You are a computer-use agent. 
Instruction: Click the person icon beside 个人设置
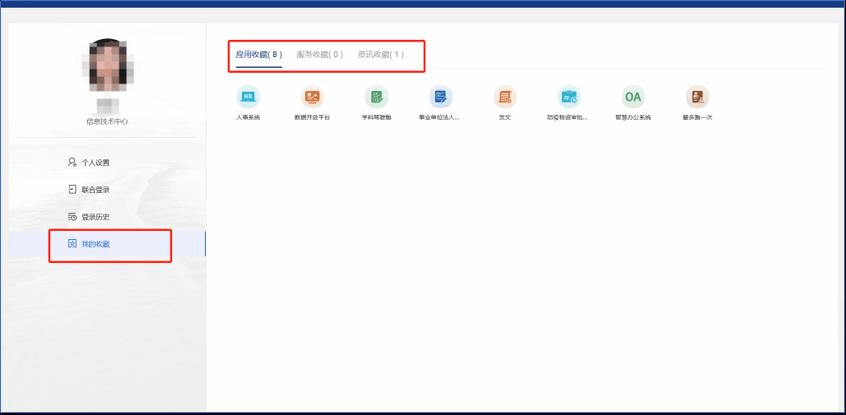(72, 162)
